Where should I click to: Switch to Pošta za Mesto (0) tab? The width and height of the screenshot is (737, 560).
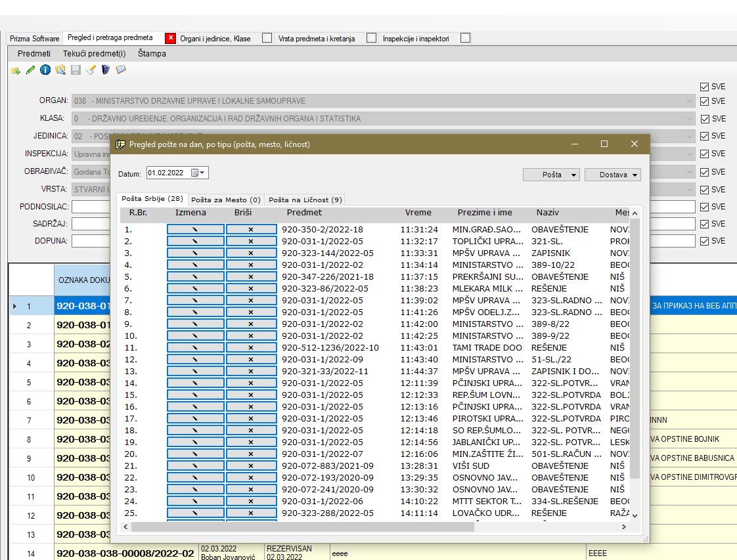pyautogui.click(x=225, y=200)
